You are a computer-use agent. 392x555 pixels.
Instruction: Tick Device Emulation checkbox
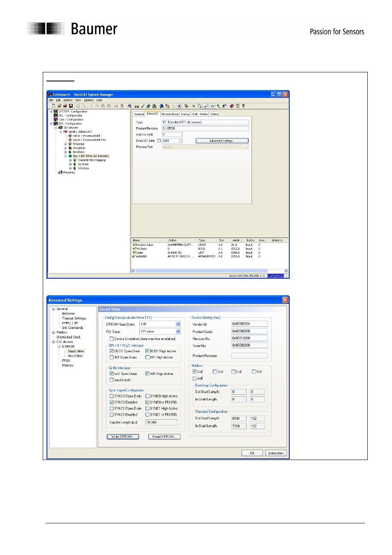click(x=111, y=339)
